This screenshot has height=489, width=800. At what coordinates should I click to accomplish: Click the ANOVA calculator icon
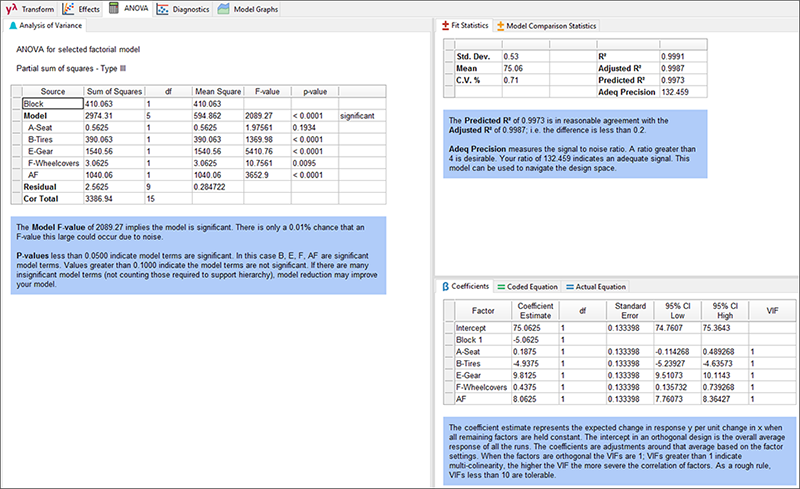click(114, 8)
